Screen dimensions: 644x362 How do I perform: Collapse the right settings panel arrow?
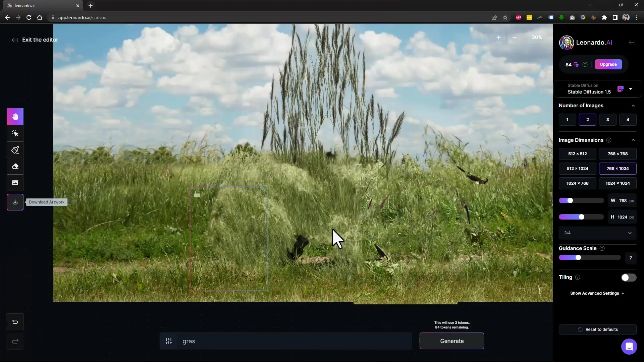[632, 42]
